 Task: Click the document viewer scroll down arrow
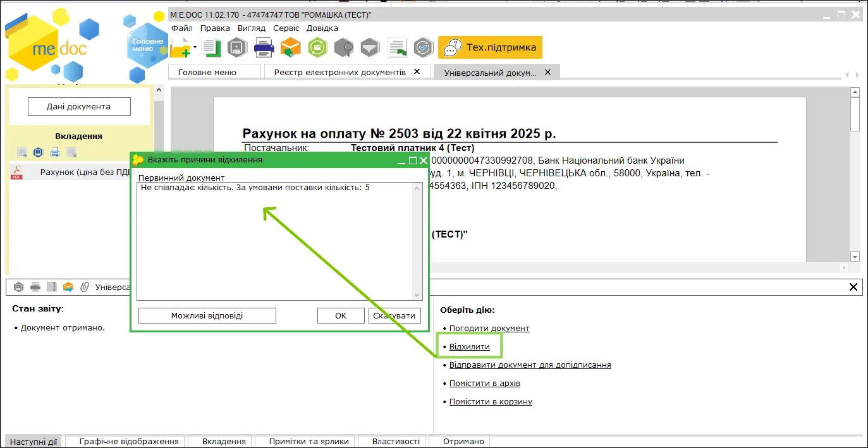point(855,257)
